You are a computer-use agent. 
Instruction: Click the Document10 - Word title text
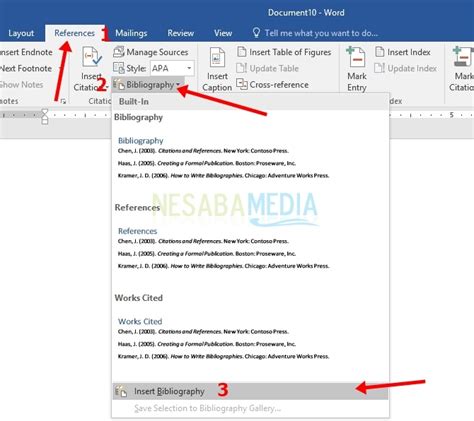coord(306,13)
